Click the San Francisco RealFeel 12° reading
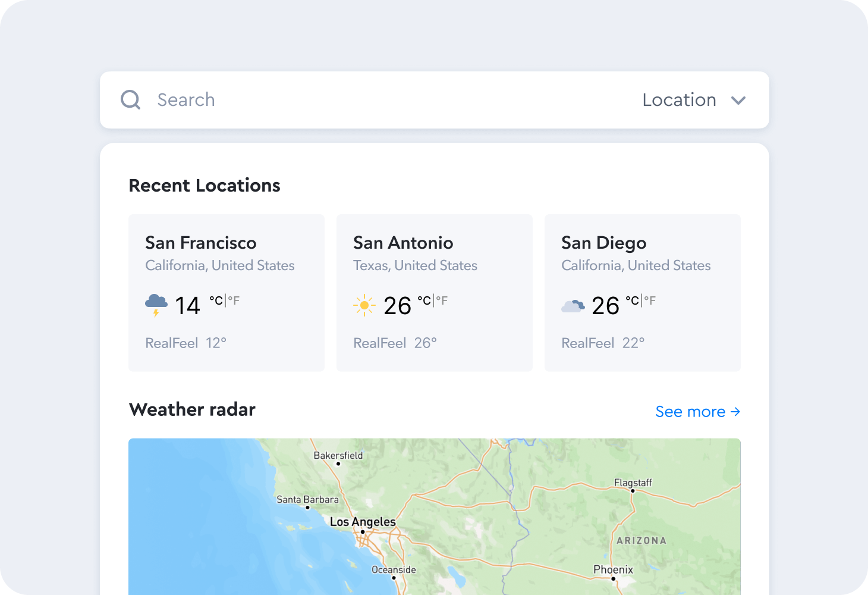 (185, 343)
